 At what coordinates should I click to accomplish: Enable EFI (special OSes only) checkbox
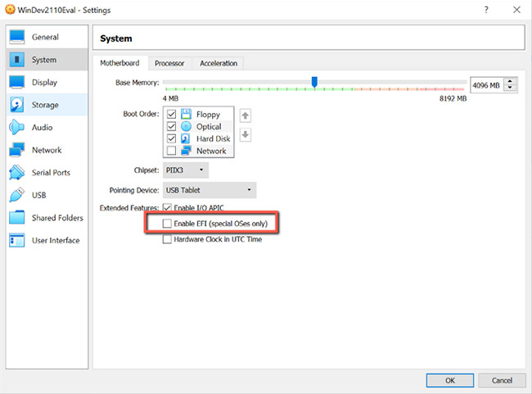click(x=167, y=224)
